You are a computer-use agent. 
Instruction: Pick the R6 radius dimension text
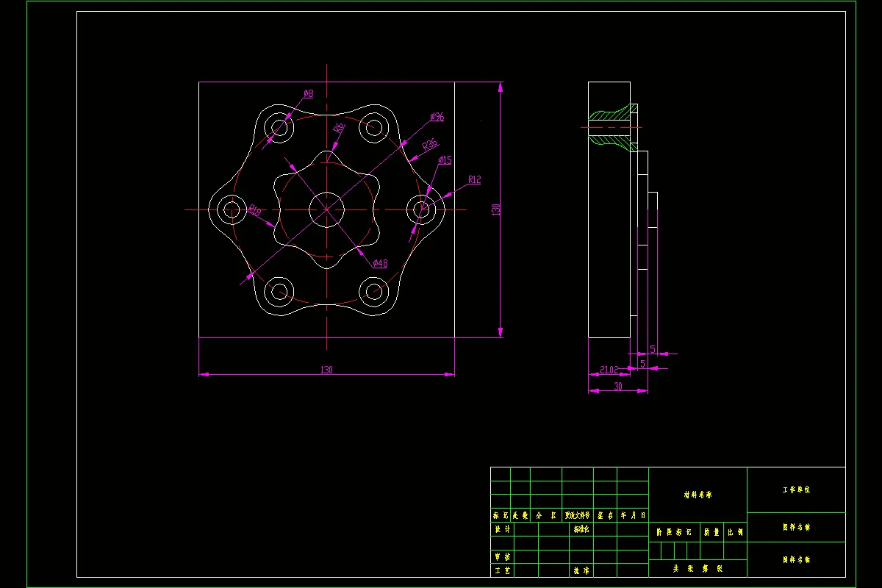click(339, 127)
